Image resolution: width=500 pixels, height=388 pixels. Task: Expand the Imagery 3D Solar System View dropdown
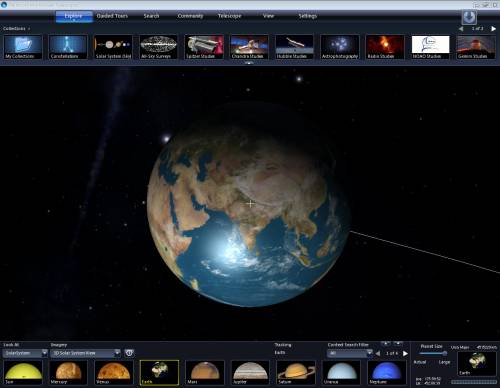(85, 353)
